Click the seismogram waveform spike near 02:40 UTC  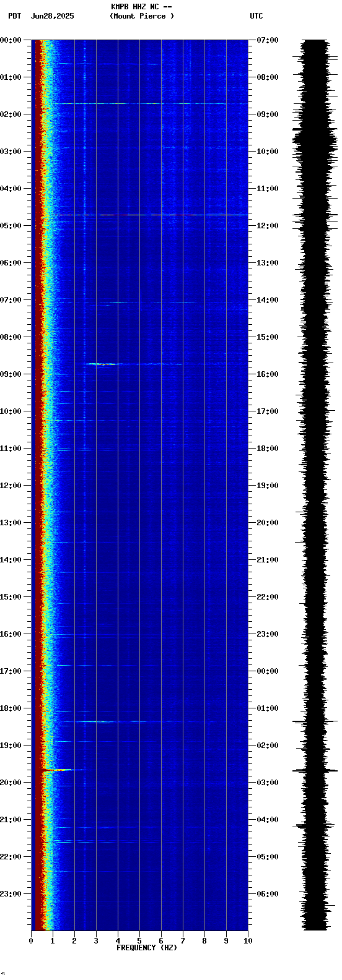(315, 770)
